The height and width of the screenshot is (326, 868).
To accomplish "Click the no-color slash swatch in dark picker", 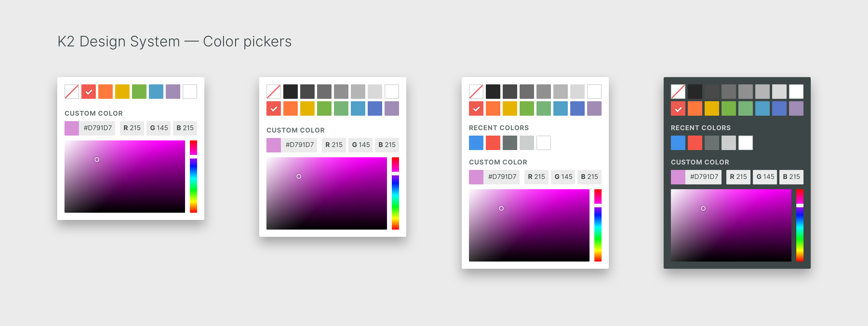I will (x=678, y=92).
